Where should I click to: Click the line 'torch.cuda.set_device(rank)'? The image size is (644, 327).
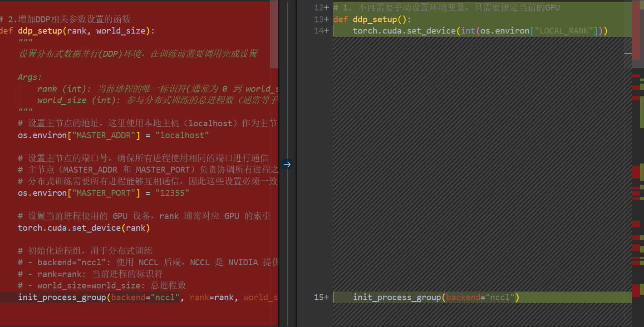(x=84, y=228)
